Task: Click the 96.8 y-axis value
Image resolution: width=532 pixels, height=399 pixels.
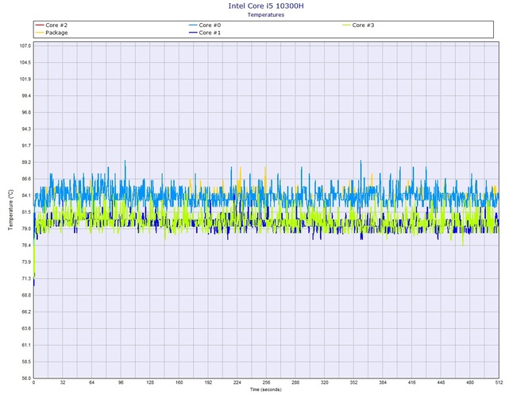Action: (26, 112)
